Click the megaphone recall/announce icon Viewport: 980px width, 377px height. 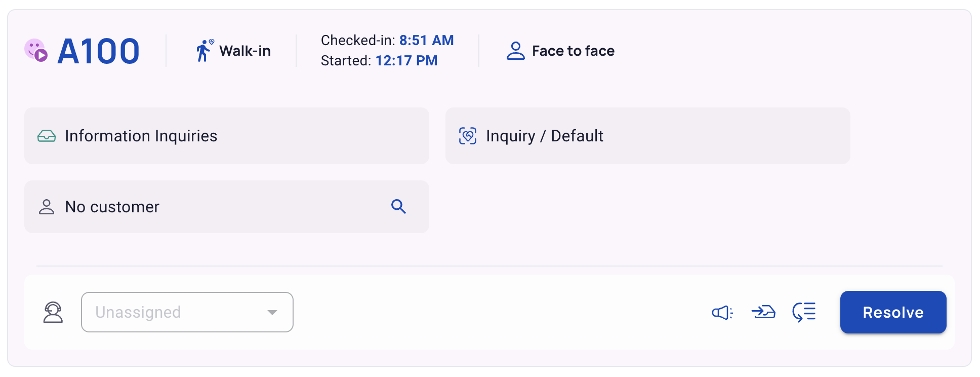[722, 313]
